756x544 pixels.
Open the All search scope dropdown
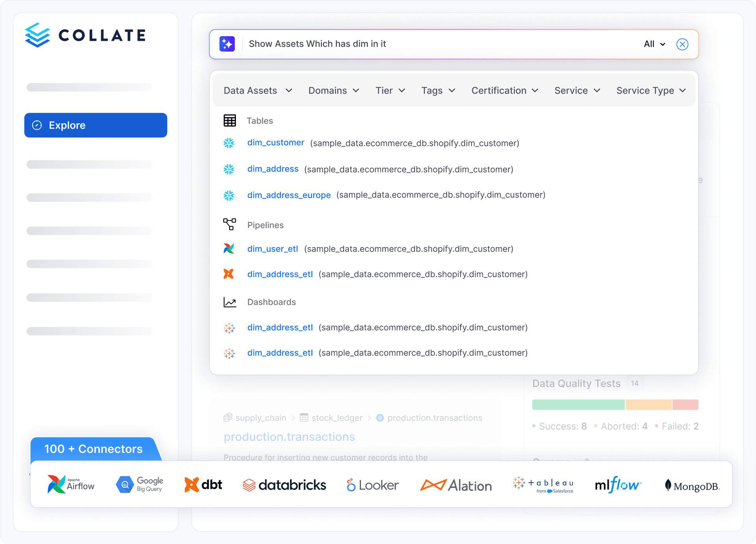654,44
